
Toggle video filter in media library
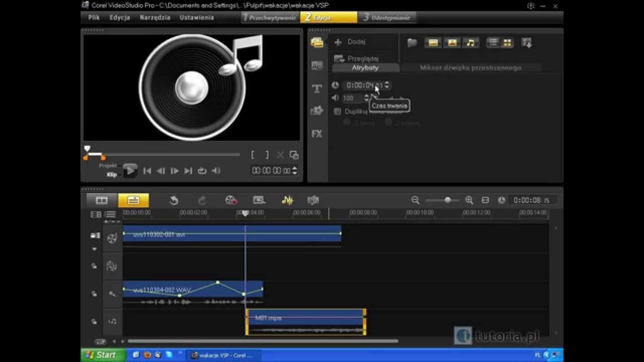[x=433, y=43]
